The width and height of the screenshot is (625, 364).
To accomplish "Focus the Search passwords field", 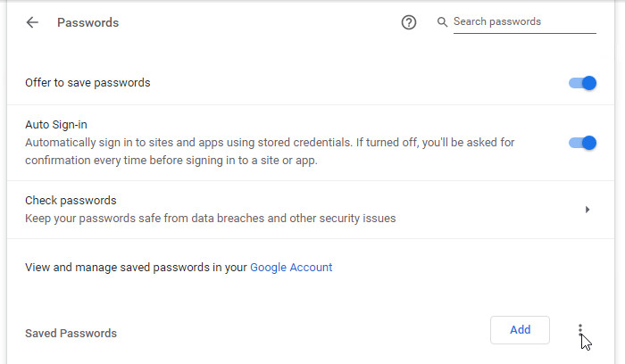I will 522,21.
